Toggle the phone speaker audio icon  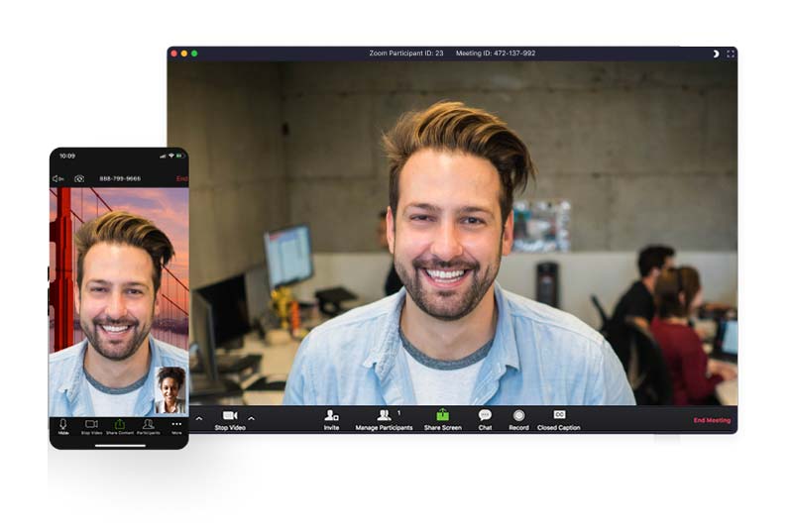pos(58,178)
